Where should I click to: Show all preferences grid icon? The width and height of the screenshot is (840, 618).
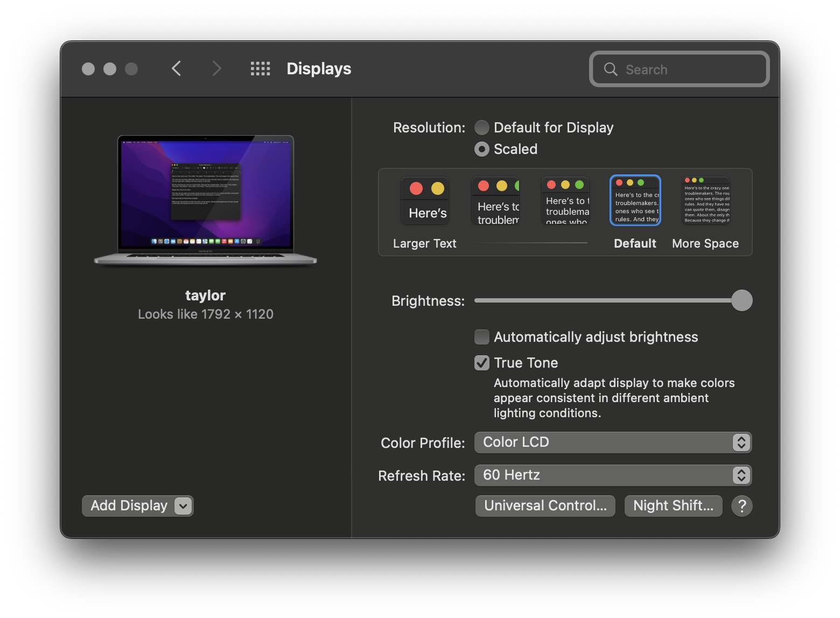261,69
